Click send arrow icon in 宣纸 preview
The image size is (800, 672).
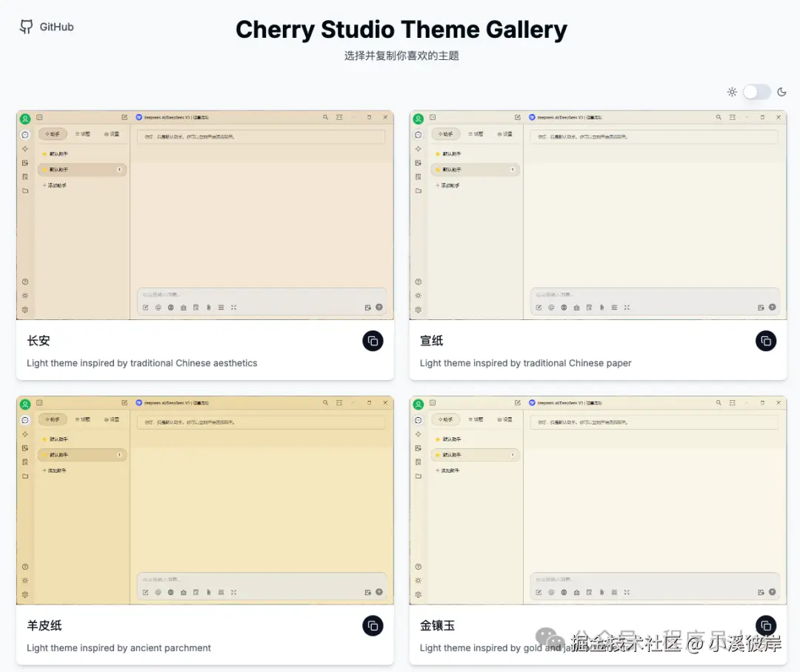coord(772,307)
